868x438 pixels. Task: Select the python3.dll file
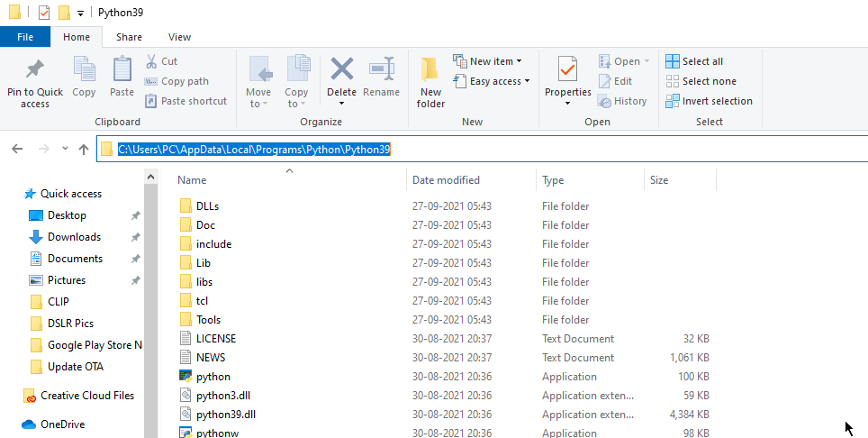223,396
